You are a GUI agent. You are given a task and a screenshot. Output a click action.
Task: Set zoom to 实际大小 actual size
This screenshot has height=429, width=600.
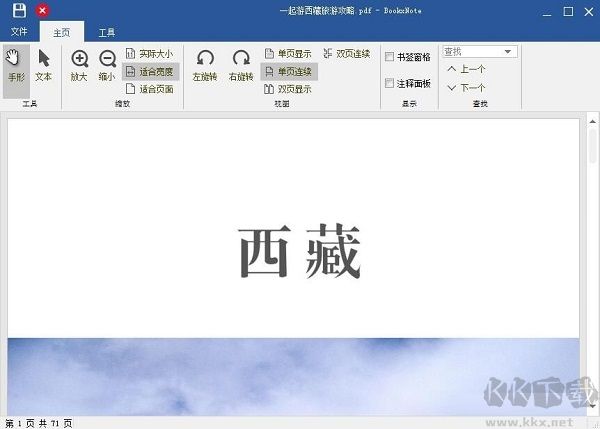coord(150,54)
